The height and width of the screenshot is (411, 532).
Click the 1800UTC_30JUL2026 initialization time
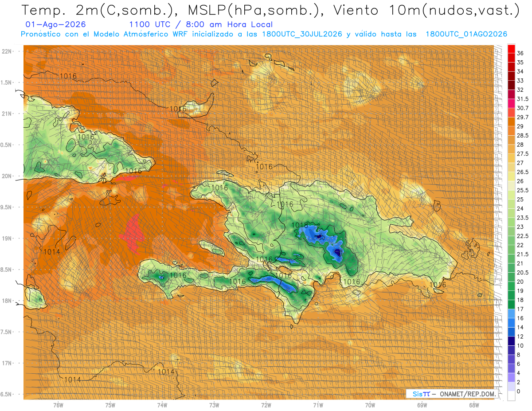point(302,34)
